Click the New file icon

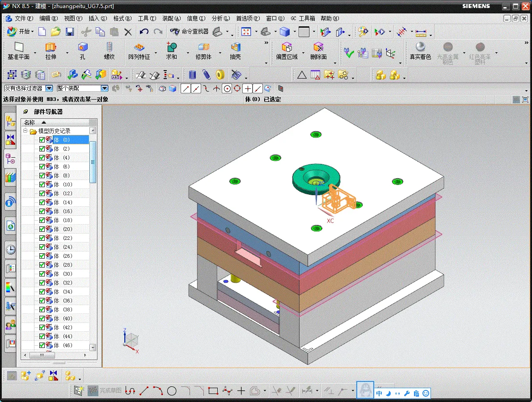(42, 32)
